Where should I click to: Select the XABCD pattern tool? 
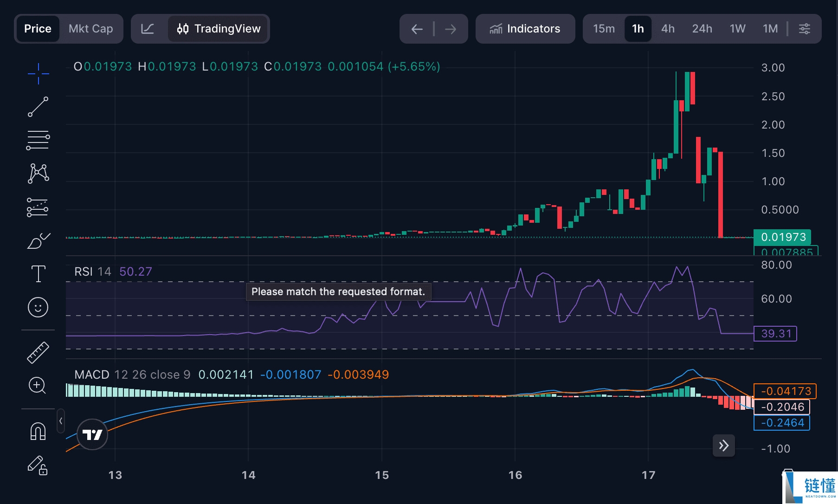(38, 174)
